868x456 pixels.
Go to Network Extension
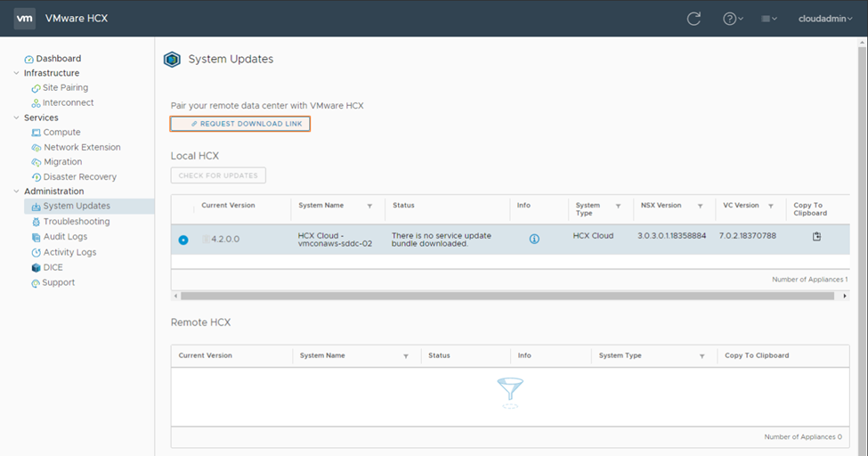point(82,147)
